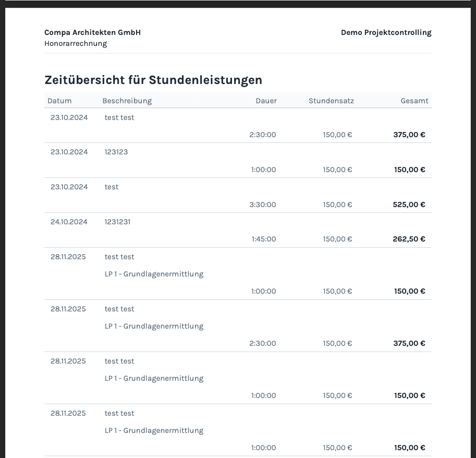Click the Gesamt column header
Image resolution: width=476 pixels, height=458 pixels.
(414, 101)
